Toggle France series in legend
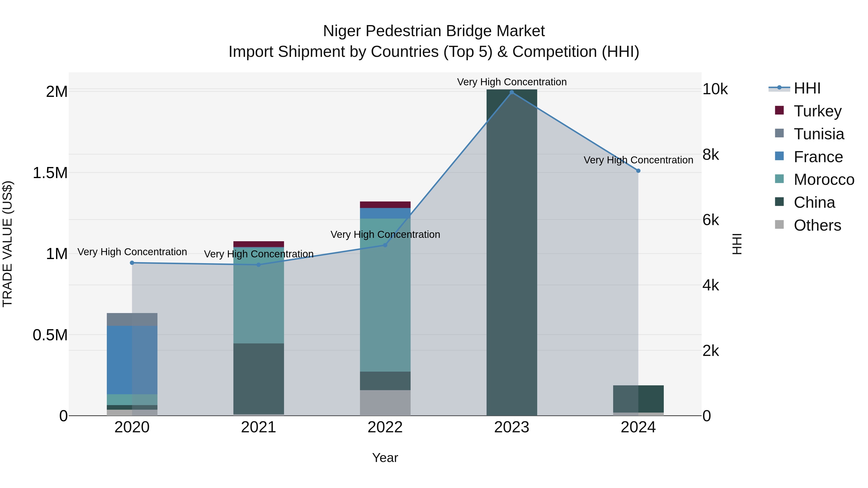This screenshot has width=868, height=488. coord(808,157)
